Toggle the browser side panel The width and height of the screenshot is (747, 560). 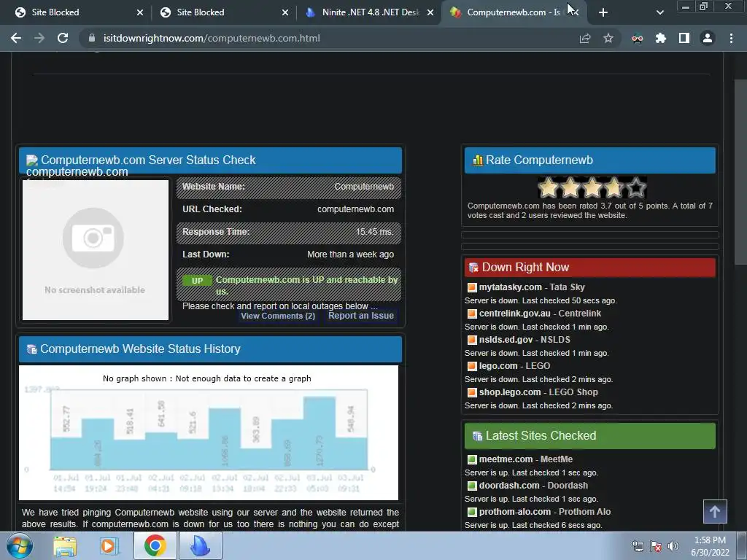coord(684,38)
